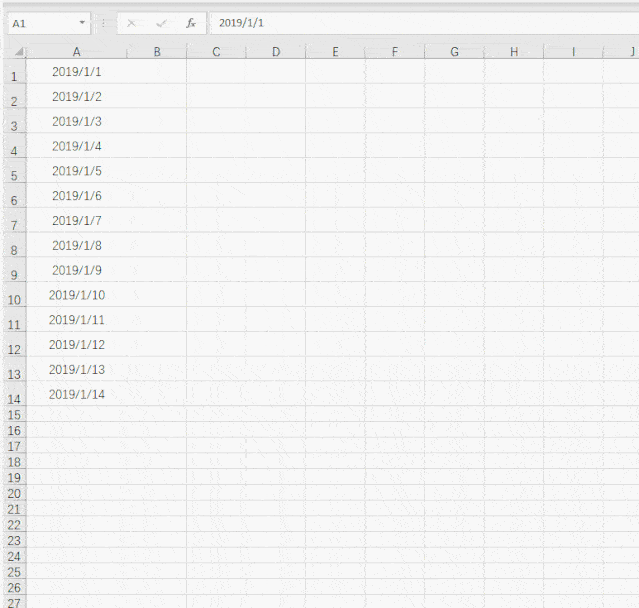Click the Select All corner triangle
This screenshot has width=639, height=608.
(19, 53)
